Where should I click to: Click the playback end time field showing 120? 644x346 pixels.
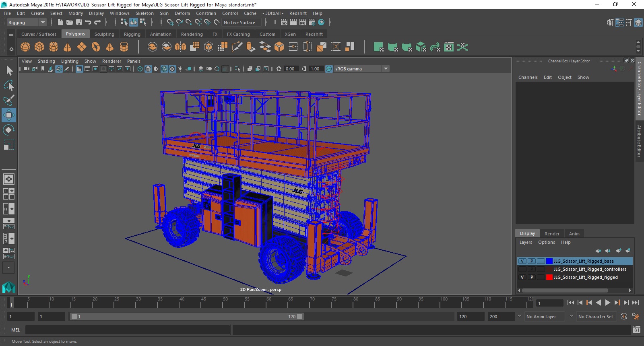pos(471,317)
